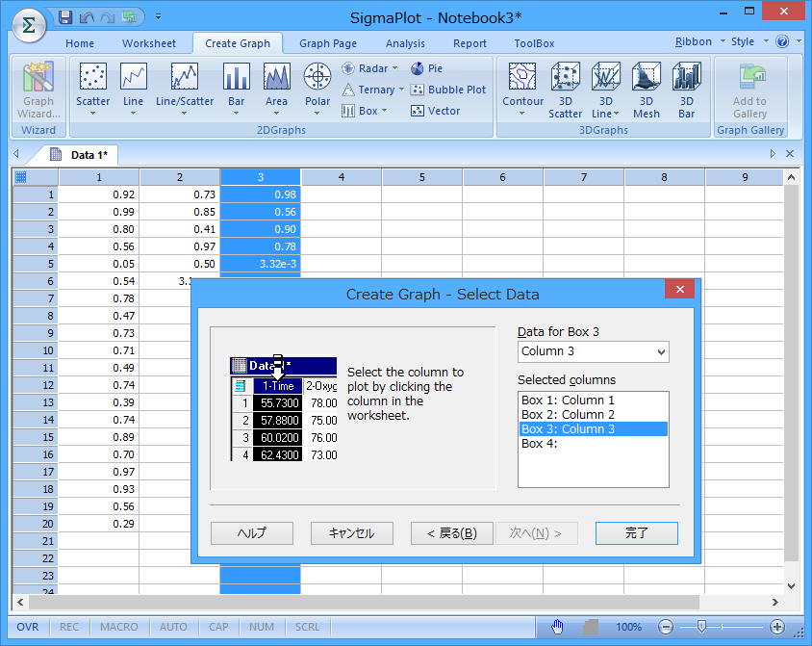The image size is (812, 646).
Task: Toggle MACRO indicator in status bar
Action: [119, 627]
